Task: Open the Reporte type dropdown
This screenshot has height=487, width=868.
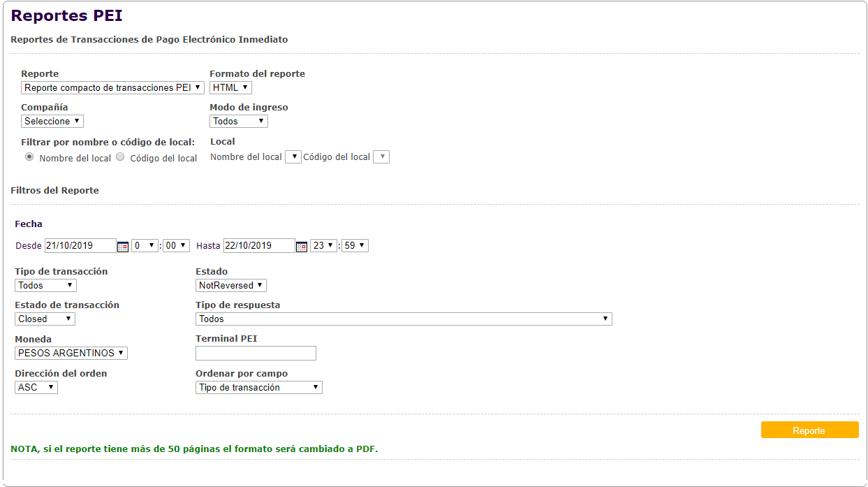Action: click(112, 88)
